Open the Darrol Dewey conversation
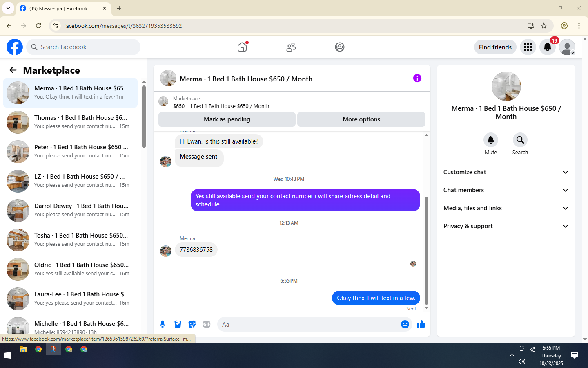This screenshot has width=588, height=368. (x=70, y=211)
